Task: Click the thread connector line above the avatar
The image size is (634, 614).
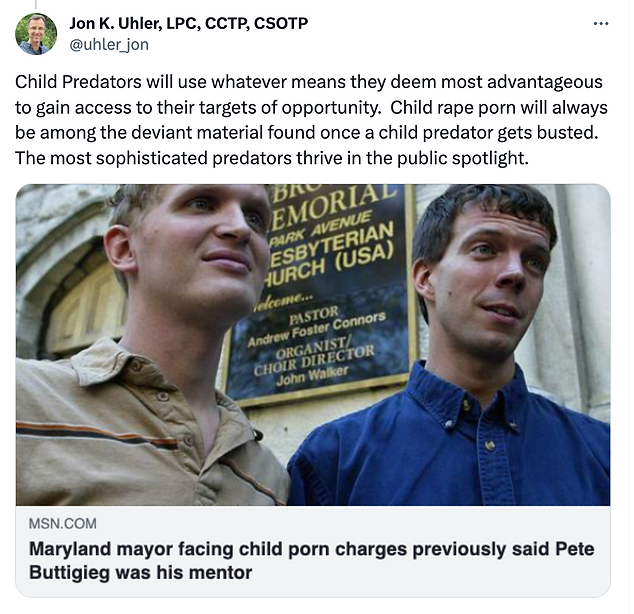Action: point(36,4)
